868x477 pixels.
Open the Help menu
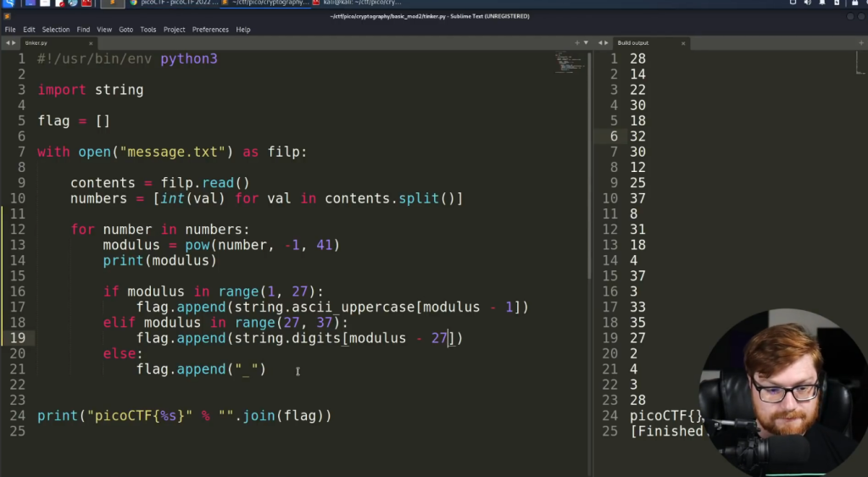[x=243, y=30]
